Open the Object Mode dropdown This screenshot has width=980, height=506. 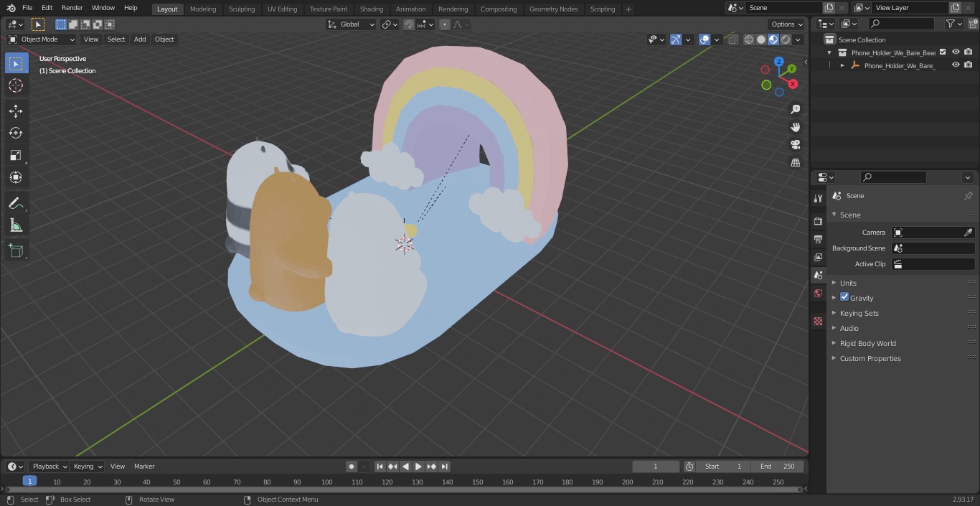42,39
